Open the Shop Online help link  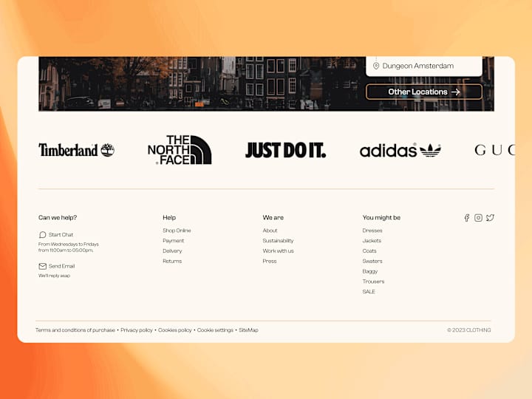tap(177, 231)
